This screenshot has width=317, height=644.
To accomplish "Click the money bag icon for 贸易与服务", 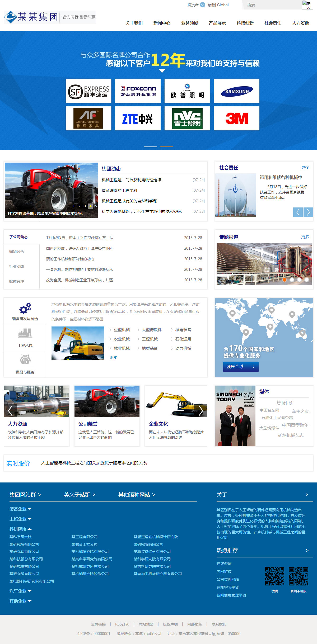I will pos(25,359).
